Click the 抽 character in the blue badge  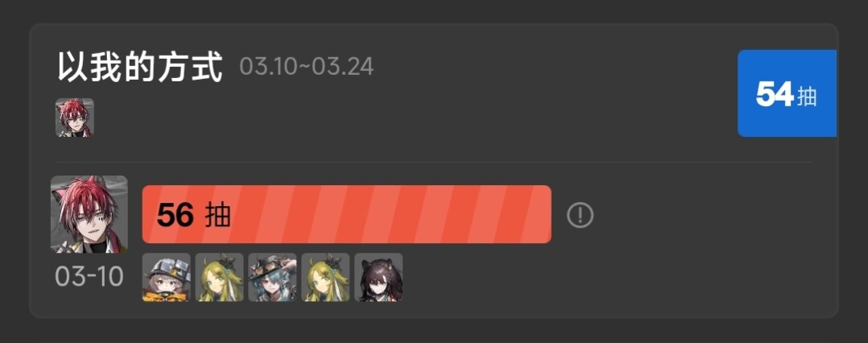[807, 97]
